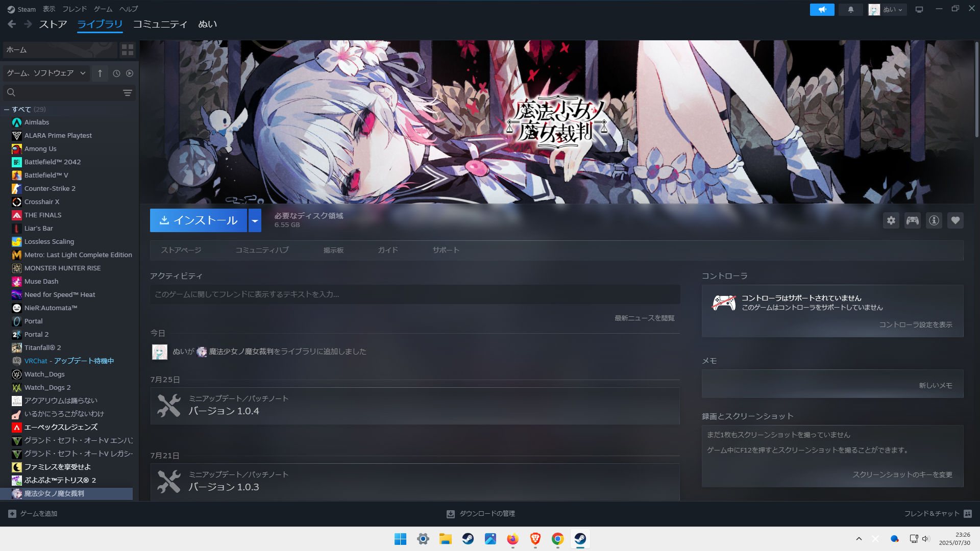This screenshot has height=551, width=980.
Task: Open the ゲーム、ソフトウェア dropdown
Action: pos(46,73)
